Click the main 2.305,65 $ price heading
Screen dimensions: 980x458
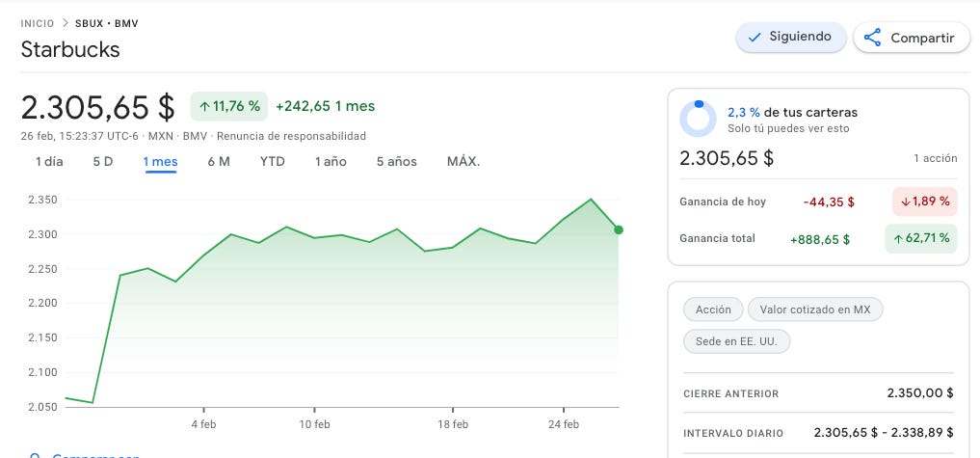(98, 107)
